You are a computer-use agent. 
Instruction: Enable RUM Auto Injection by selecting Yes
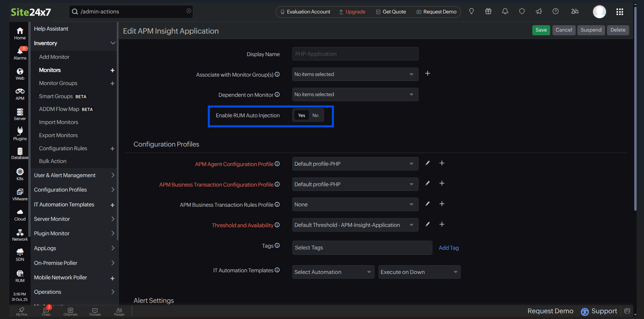(x=301, y=115)
